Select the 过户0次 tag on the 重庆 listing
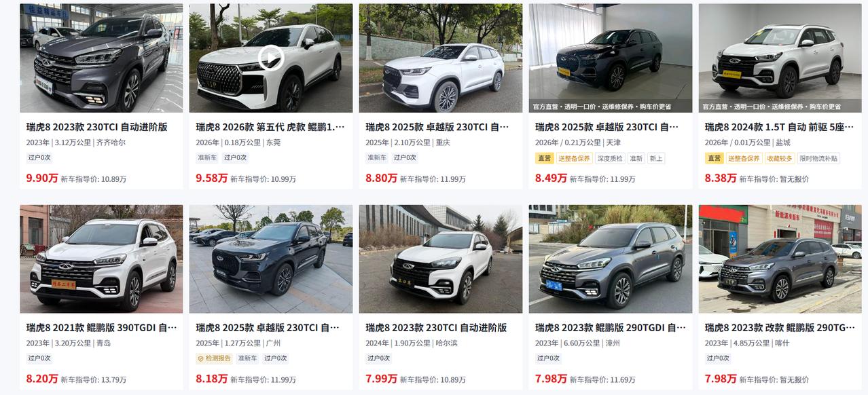The height and width of the screenshot is (395, 868). pyautogui.click(x=405, y=157)
